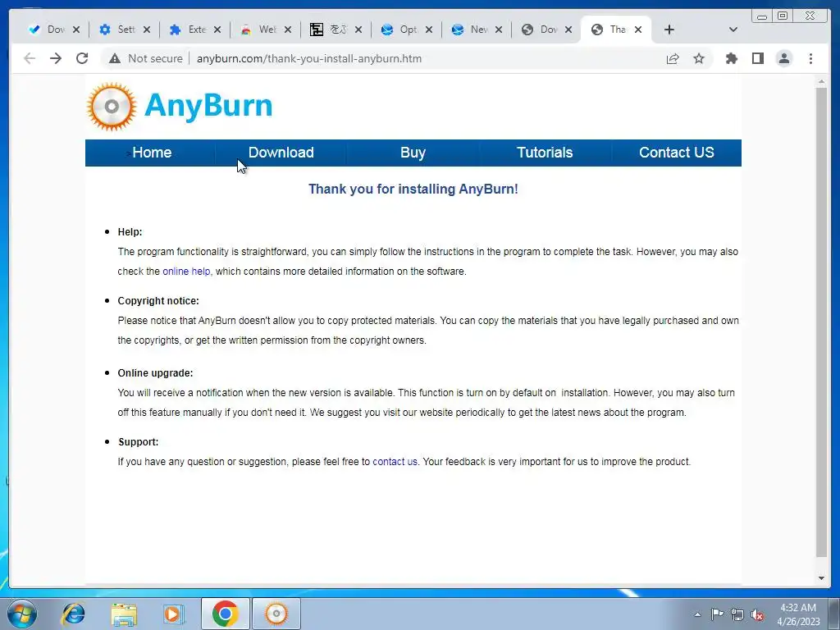Open the Chrome three-dot menu
The width and height of the screenshot is (840, 630).
(x=810, y=58)
